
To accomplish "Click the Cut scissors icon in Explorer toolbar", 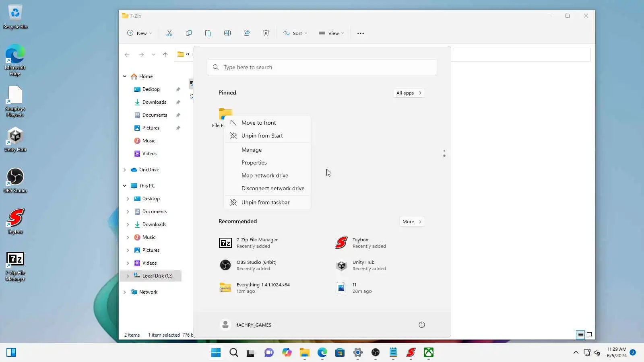I will (169, 33).
